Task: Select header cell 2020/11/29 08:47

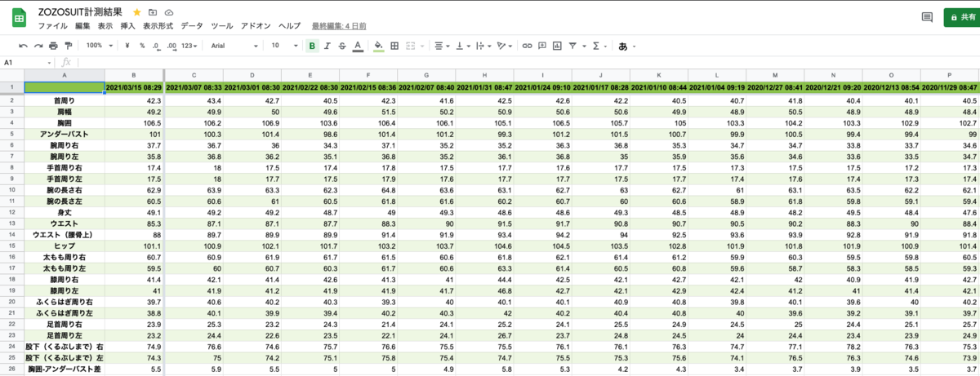Action: coord(951,87)
